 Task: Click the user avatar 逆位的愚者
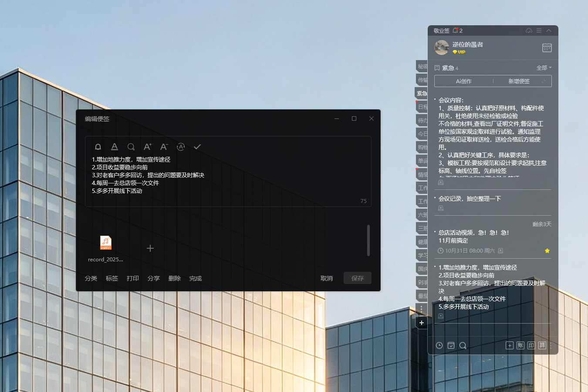pyautogui.click(x=442, y=47)
